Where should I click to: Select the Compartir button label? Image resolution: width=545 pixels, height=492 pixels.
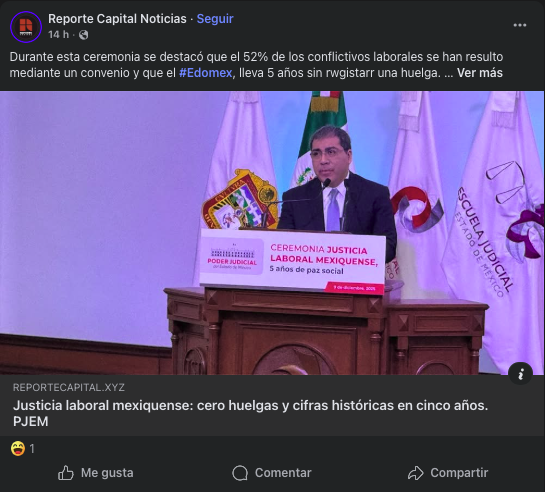tap(459, 473)
